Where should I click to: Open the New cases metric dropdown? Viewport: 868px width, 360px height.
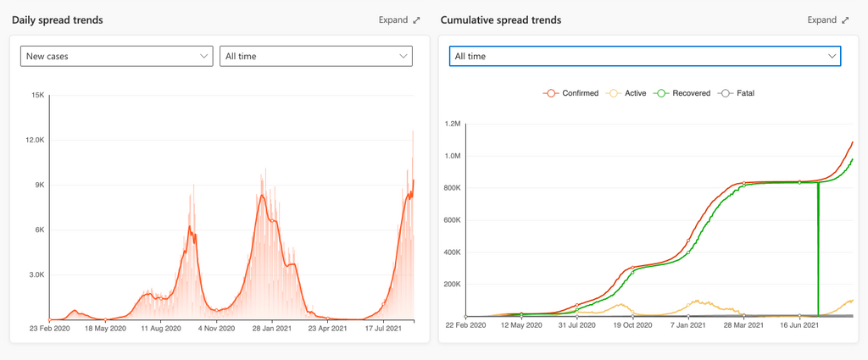point(115,56)
